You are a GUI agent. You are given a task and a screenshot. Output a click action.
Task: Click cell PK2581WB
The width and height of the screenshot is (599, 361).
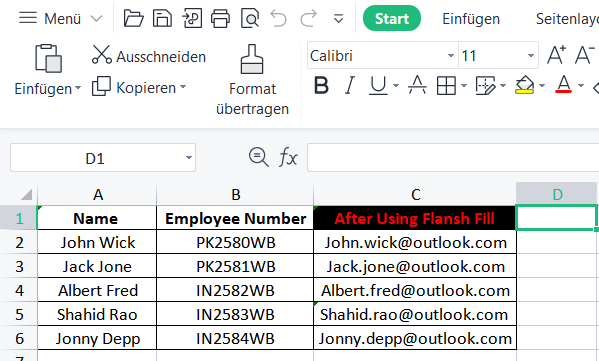[x=235, y=266]
